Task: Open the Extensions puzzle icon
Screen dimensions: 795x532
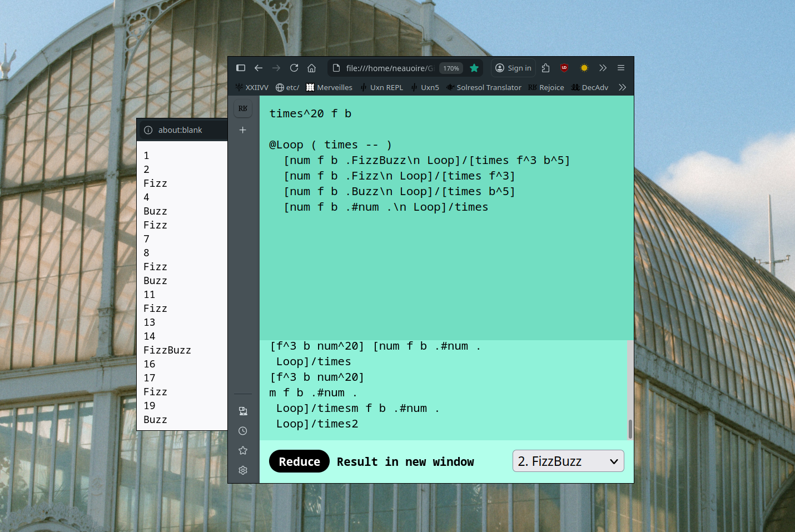Action: pos(545,68)
